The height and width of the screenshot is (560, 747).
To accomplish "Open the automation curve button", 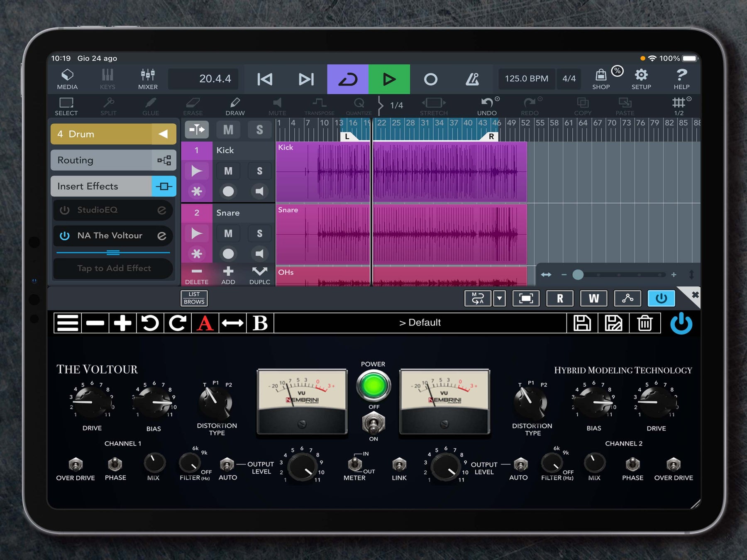I will point(627,298).
